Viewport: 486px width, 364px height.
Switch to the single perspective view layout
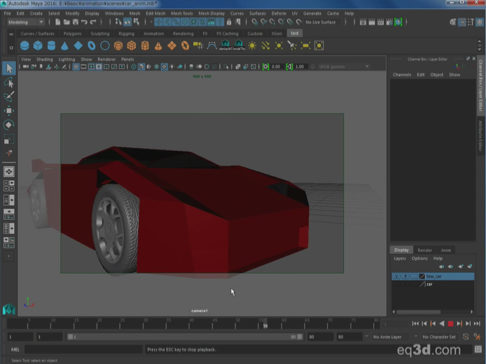coord(9,172)
